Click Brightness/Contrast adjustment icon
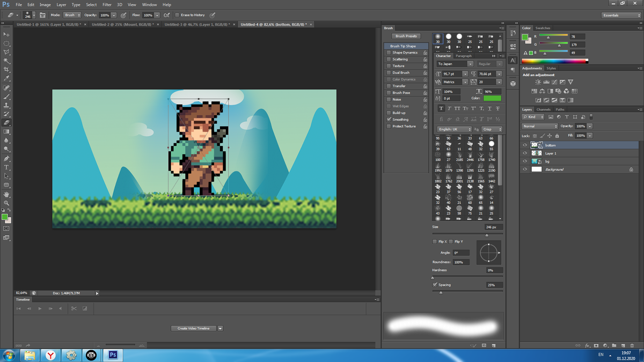 538,82
